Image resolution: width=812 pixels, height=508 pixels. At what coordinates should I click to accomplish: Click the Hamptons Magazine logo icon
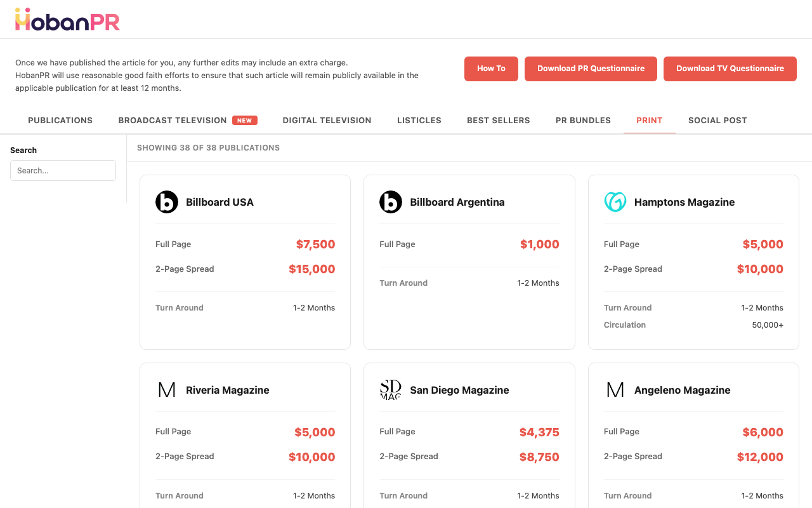[615, 202]
